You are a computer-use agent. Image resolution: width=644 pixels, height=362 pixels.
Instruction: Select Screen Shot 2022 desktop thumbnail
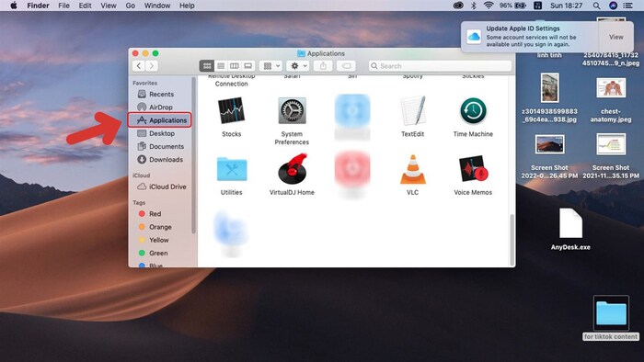click(549, 144)
